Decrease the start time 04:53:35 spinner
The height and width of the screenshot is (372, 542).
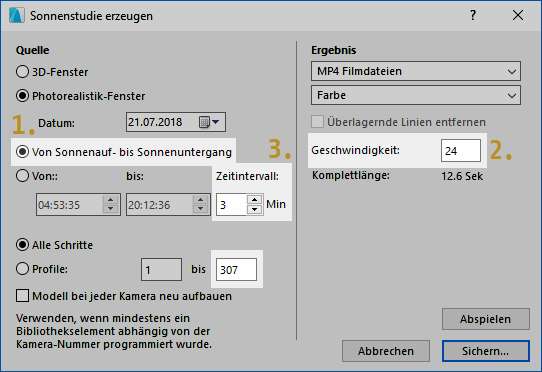tap(111, 209)
